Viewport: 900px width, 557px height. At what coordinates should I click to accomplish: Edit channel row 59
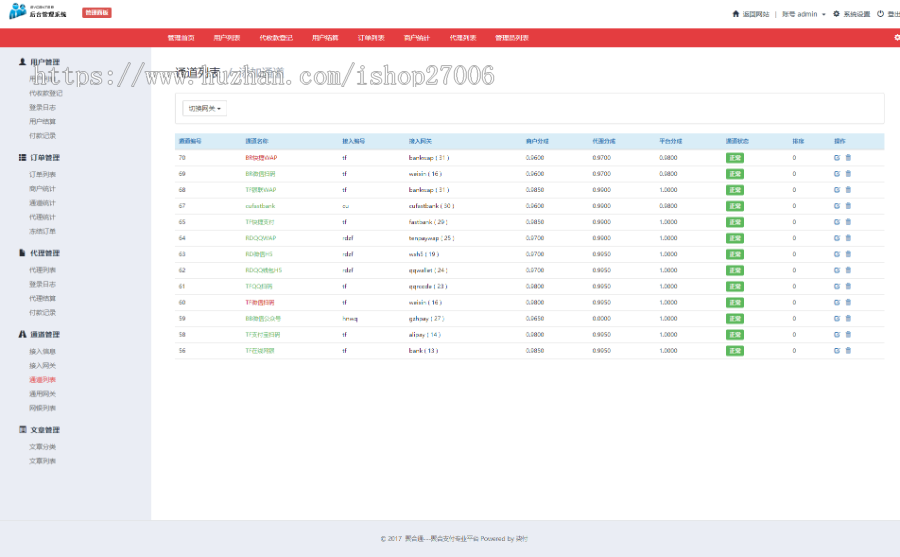click(837, 318)
